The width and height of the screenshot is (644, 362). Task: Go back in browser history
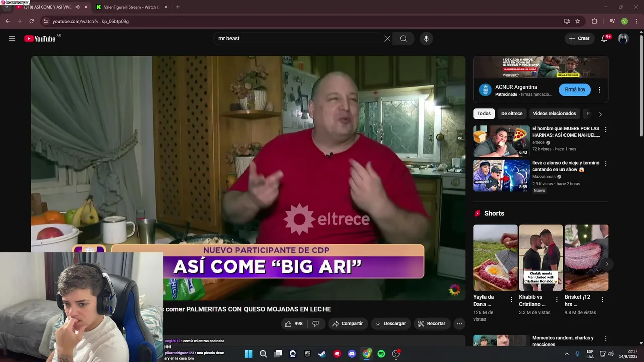(7, 21)
